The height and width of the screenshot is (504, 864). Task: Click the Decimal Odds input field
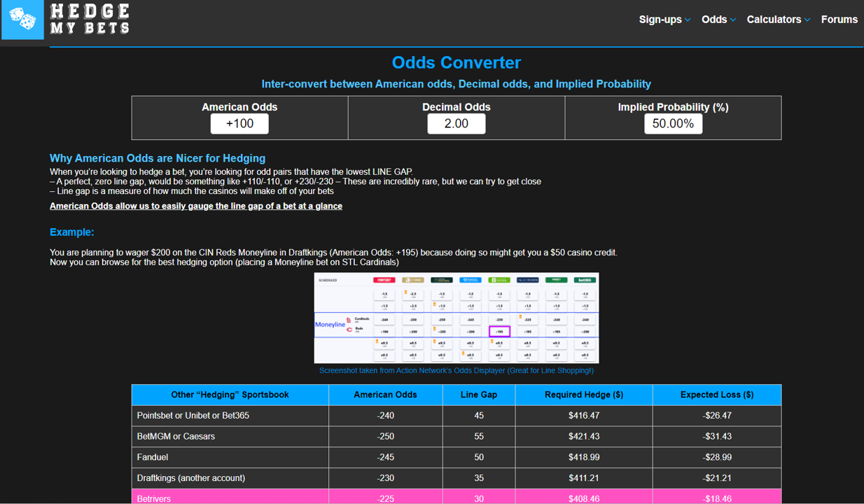tap(457, 123)
